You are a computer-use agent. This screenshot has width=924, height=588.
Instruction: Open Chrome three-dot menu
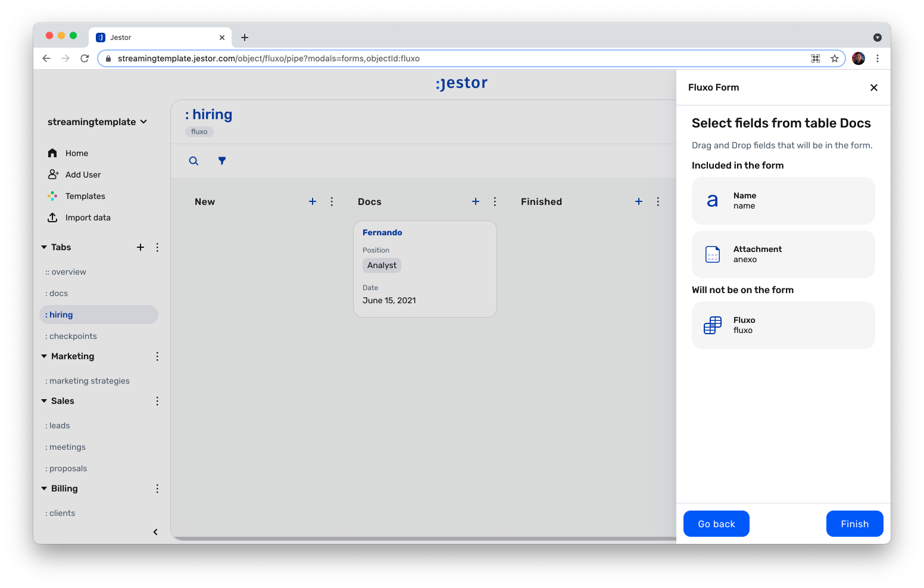pos(878,58)
